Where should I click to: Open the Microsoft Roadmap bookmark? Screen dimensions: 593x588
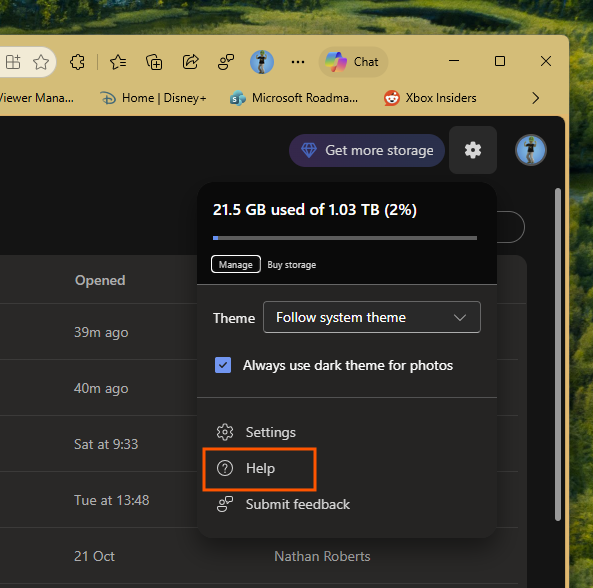point(294,98)
